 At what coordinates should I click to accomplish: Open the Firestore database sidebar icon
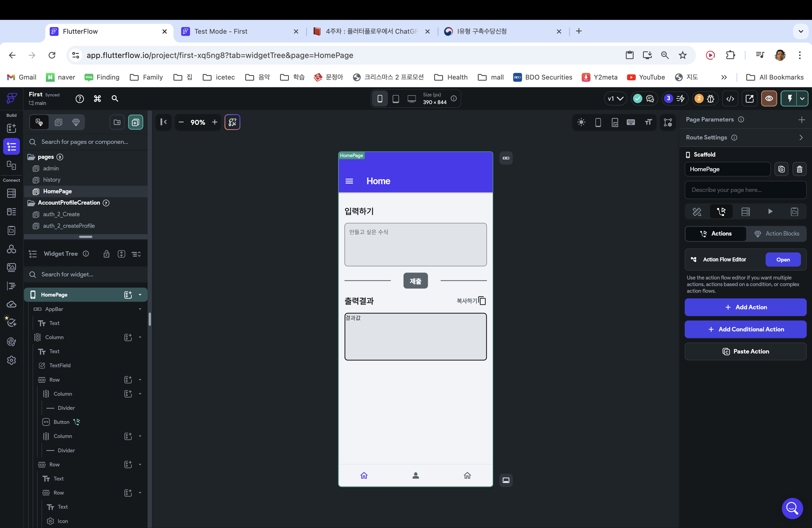point(11,193)
